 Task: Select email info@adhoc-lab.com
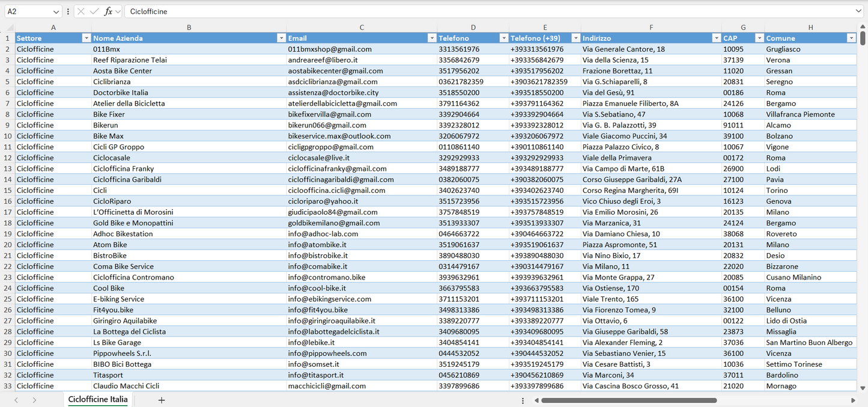pos(362,234)
